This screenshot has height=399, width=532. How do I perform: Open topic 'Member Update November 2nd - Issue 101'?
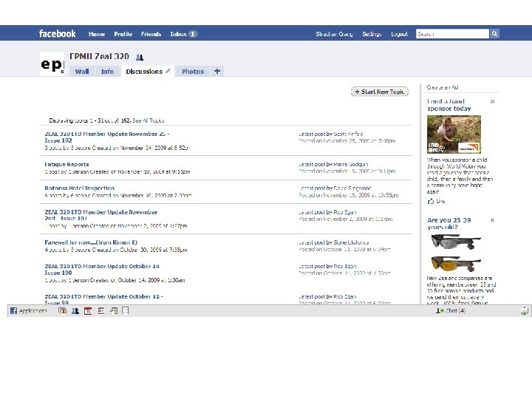click(x=101, y=215)
